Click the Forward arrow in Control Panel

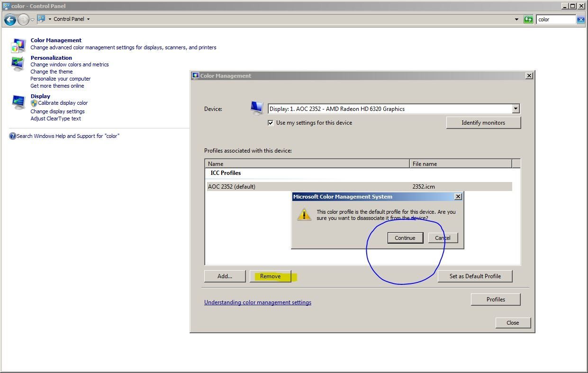23,19
